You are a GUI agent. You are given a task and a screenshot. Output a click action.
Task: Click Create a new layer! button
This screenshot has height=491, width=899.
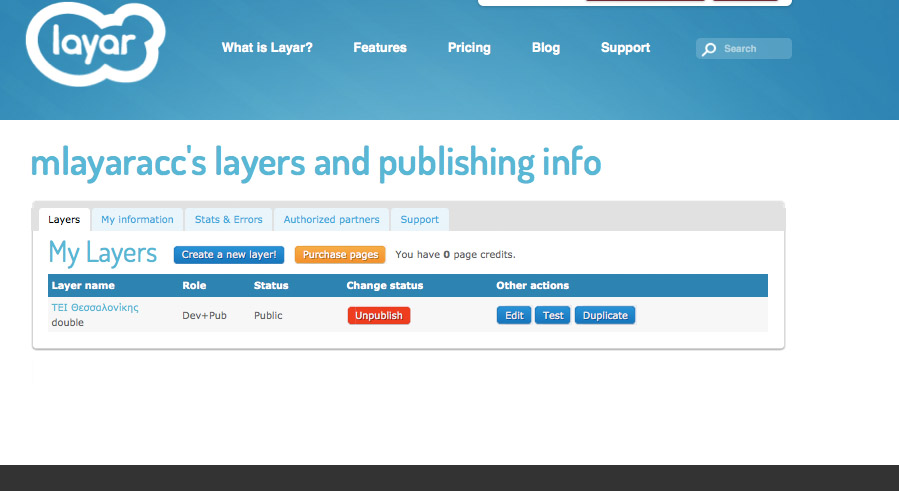(x=229, y=255)
